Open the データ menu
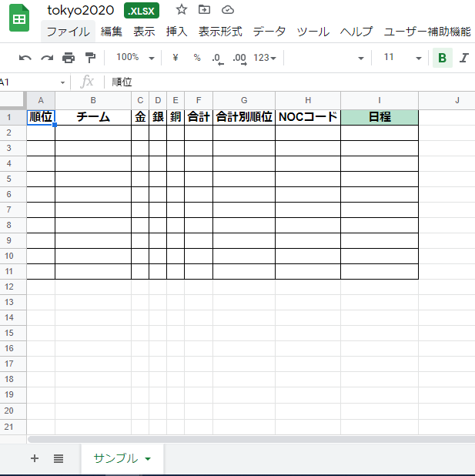This screenshot has height=476, width=475. (269, 32)
